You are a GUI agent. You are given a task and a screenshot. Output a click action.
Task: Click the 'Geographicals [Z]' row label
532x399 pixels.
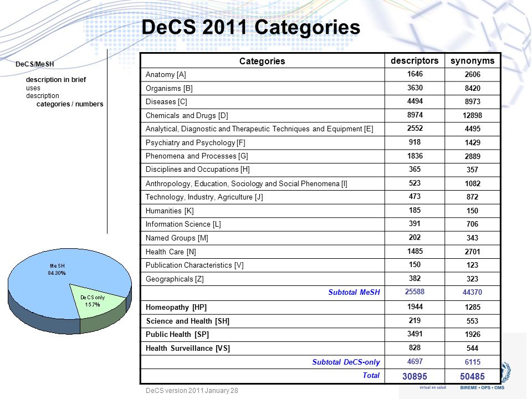(x=175, y=279)
